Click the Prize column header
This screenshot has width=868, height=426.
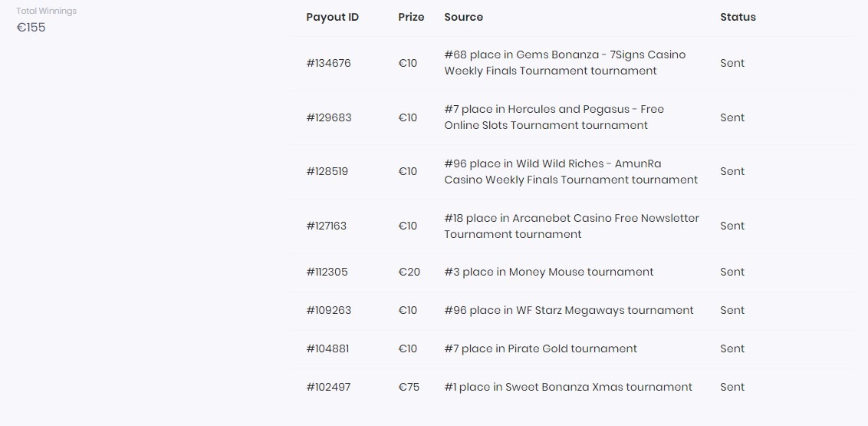411,17
